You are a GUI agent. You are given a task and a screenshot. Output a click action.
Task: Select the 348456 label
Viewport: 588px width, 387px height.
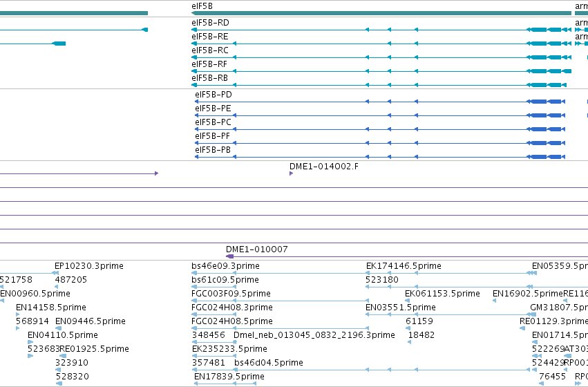click(209, 335)
